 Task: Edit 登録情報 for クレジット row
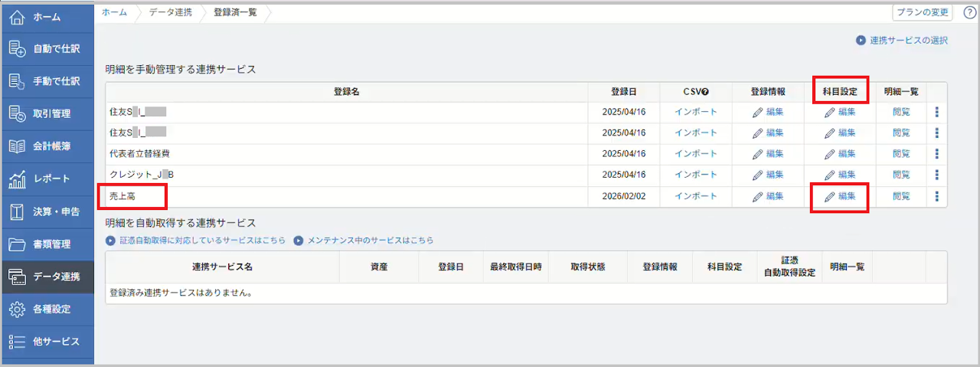pos(768,175)
